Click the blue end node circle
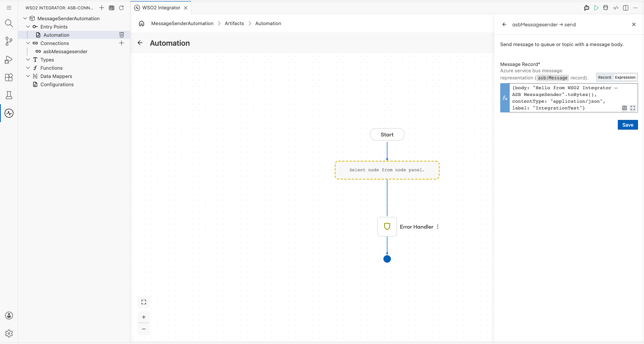The image size is (644, 344). [387, 259]
